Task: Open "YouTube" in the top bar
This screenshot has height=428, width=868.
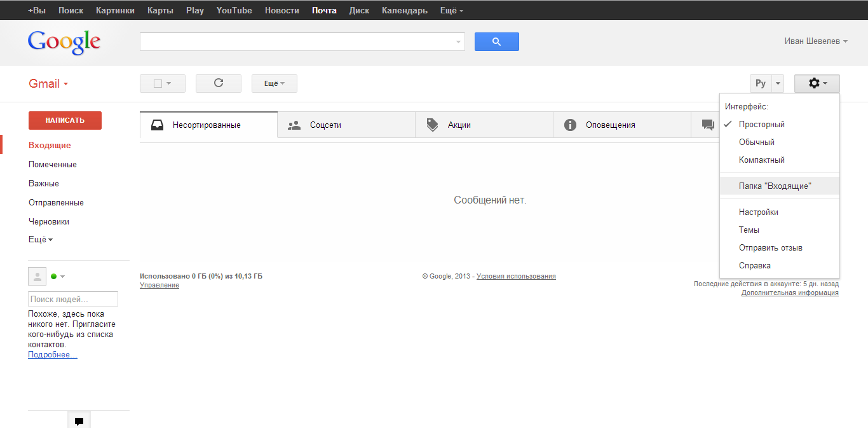Action: 234,11
